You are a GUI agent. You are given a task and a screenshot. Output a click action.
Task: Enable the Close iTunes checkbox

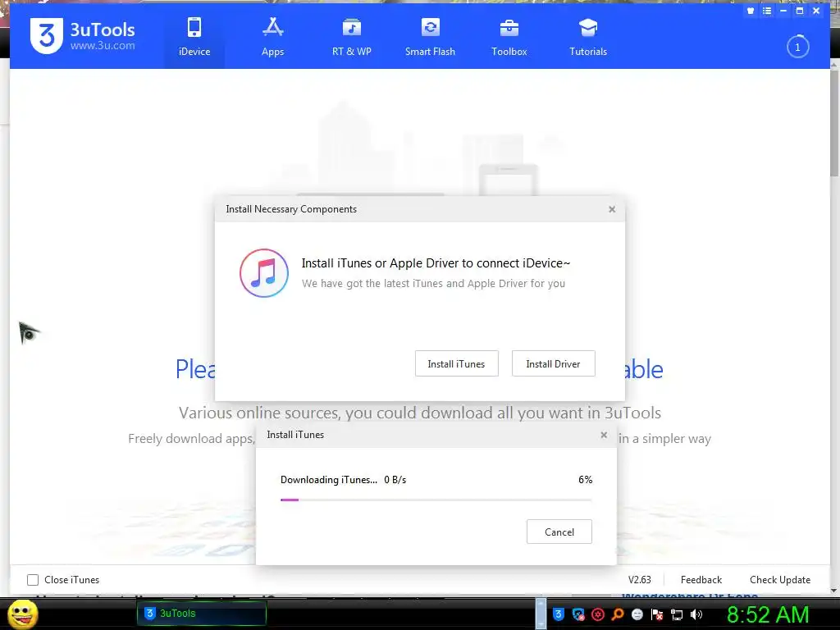click(33, 580)
